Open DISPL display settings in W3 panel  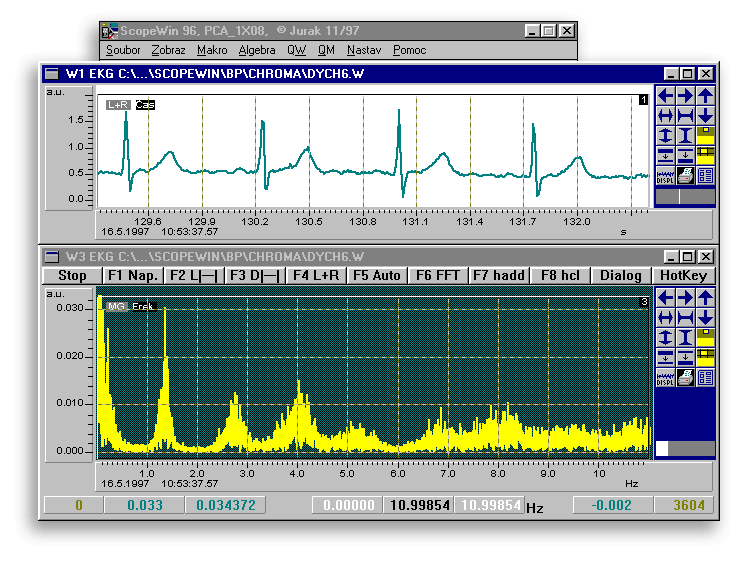pyautogui.click(x=665, y=377)
